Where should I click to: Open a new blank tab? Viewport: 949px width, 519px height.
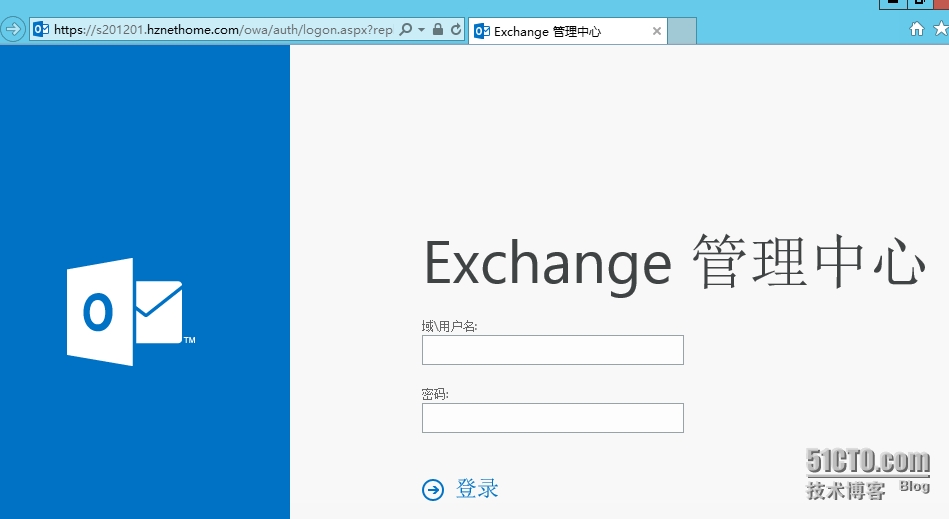coord(681,31)
